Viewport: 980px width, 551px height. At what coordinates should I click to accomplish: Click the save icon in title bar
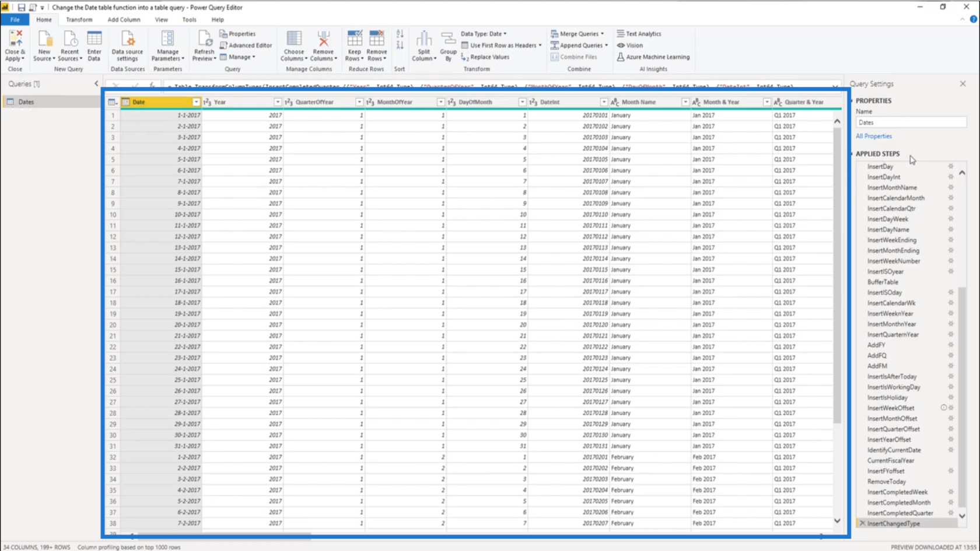tap(21, 8)
